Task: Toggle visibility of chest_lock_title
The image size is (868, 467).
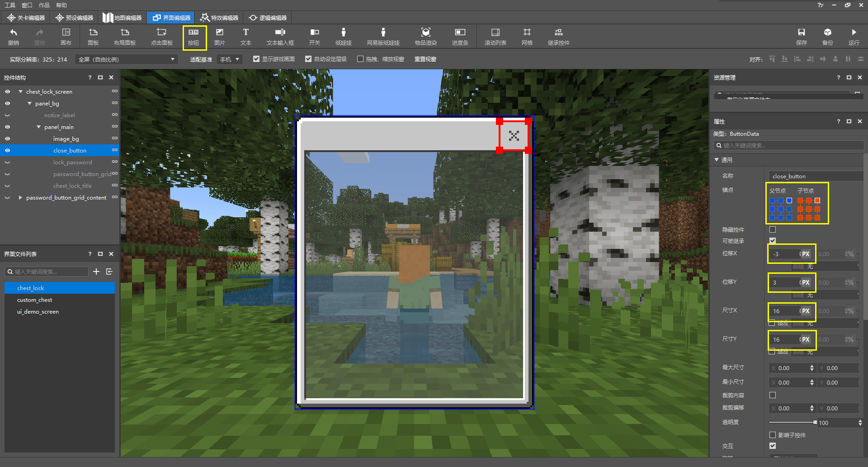Action: [7, 186]
